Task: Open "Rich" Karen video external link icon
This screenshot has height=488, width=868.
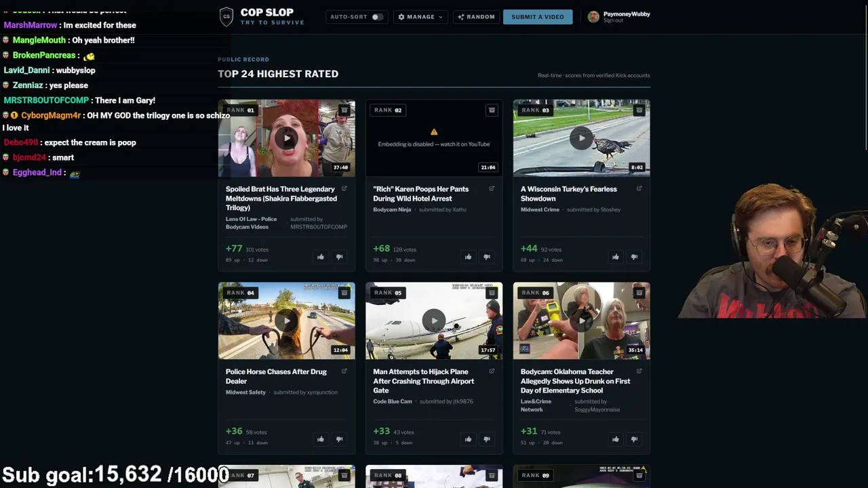Action: click(x=492, y=188)
